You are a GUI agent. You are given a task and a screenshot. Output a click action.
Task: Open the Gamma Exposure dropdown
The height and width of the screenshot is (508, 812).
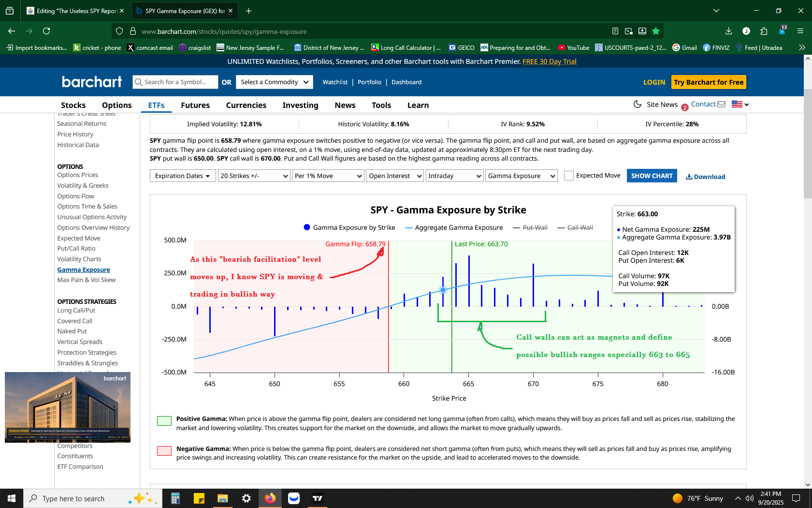click(x=522, y=176)
